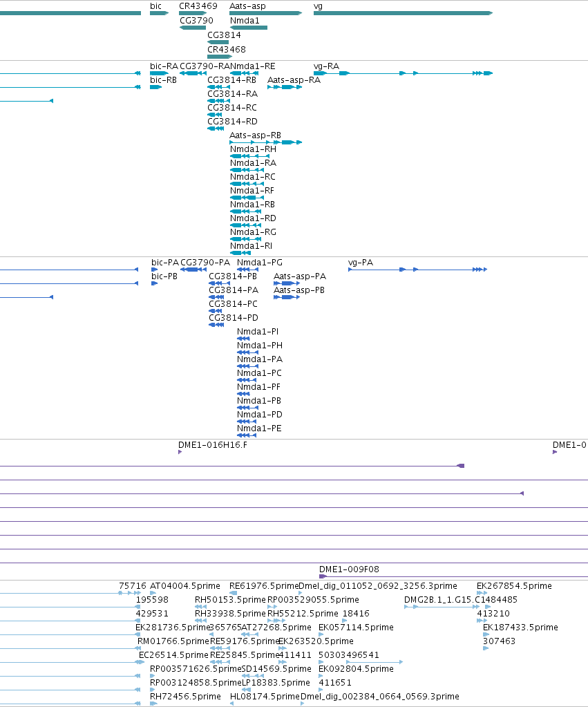Click transcript Nmda1-RG
This screenshot has width=588, height=707.
(246, 239)
